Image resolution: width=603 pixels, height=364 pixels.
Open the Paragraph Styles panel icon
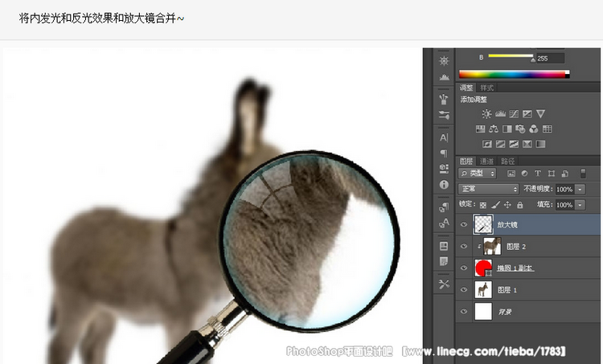coord(444,207)
